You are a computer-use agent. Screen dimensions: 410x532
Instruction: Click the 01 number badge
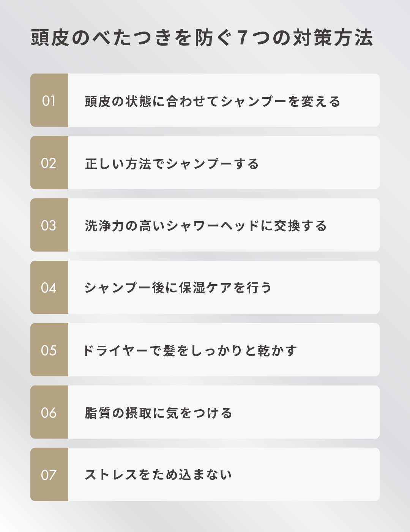pyautogui.click(x=49, y=100)
